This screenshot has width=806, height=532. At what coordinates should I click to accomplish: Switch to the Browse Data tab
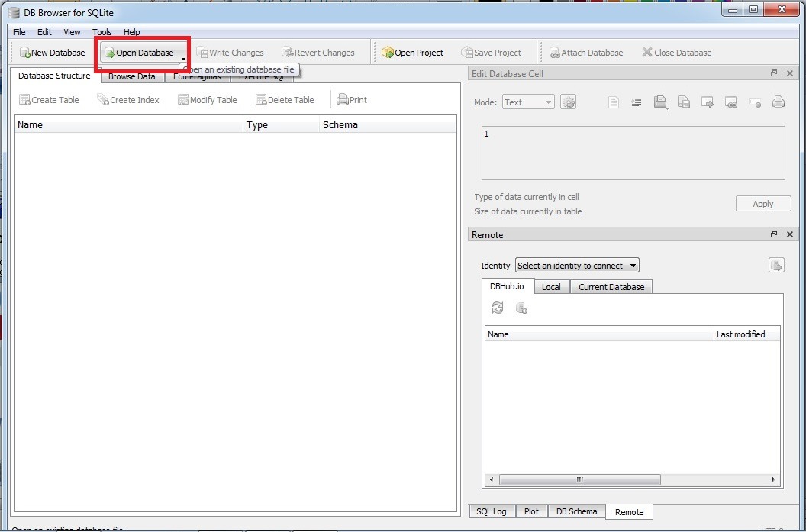132,76
